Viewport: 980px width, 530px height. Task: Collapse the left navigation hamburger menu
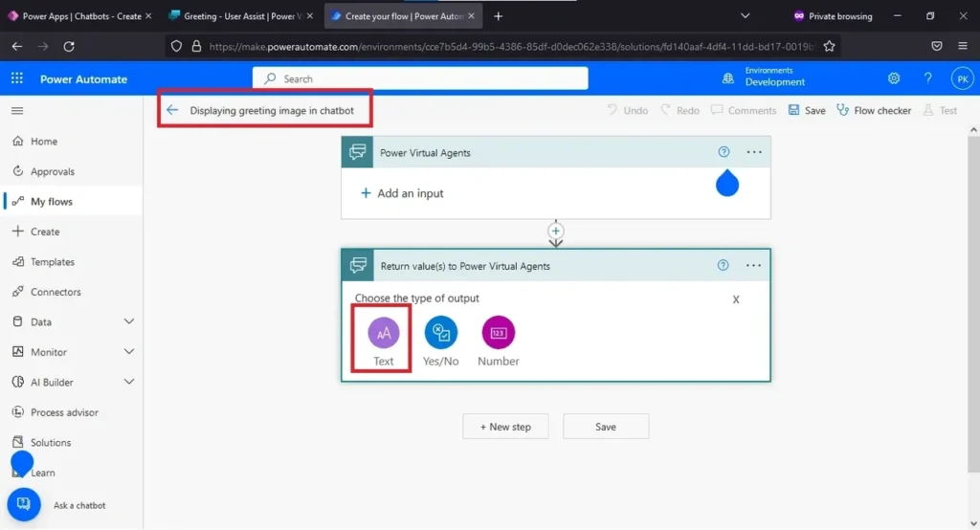coord(17,111)
